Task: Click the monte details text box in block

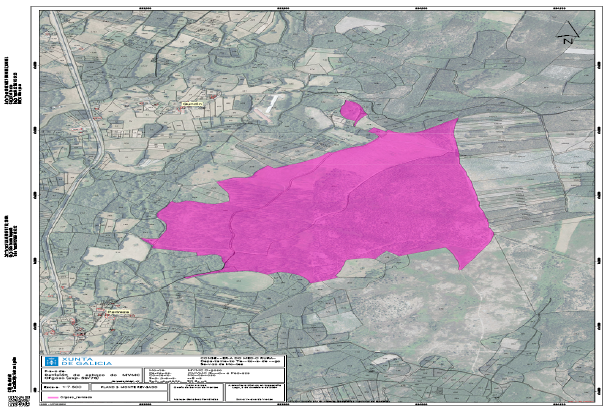Action: click(214, 375)
